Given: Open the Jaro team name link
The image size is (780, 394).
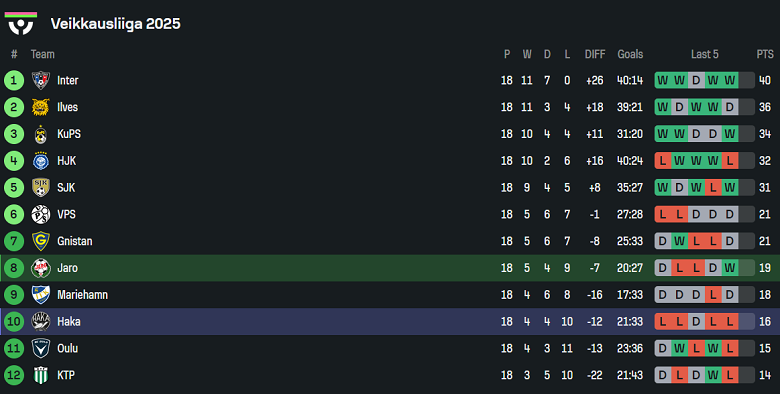Looking at the screenshot, I should point(67,268).
